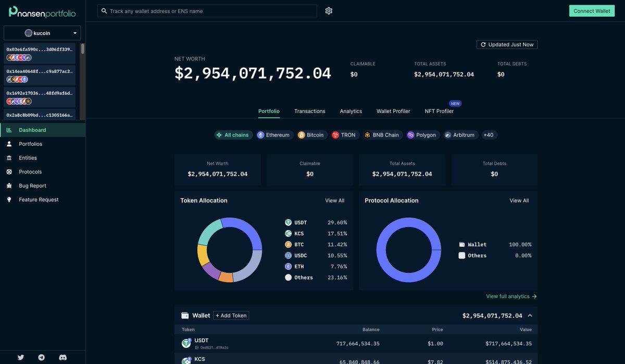Open Entities in the sidebar
Screen dimensions: 625x364
click(x=43, y=158)
